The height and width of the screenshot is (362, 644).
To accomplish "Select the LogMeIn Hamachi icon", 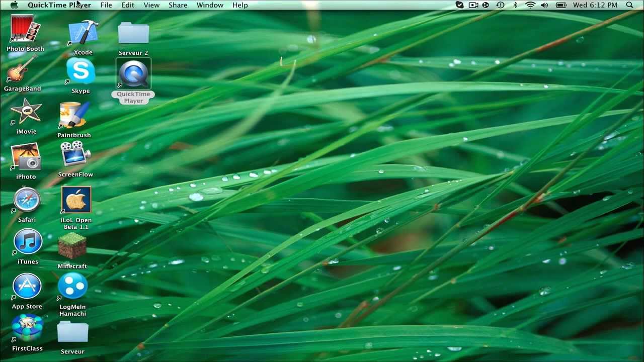I will pos(72,286).
